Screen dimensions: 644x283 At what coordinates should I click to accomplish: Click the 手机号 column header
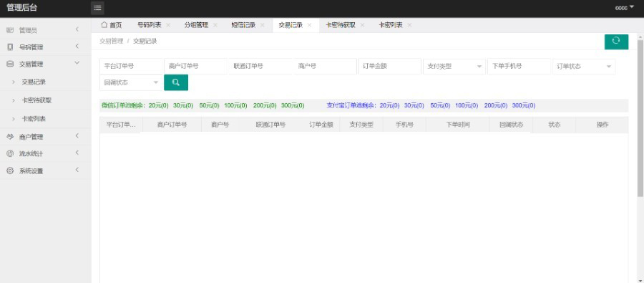click(x=404, y=125)
